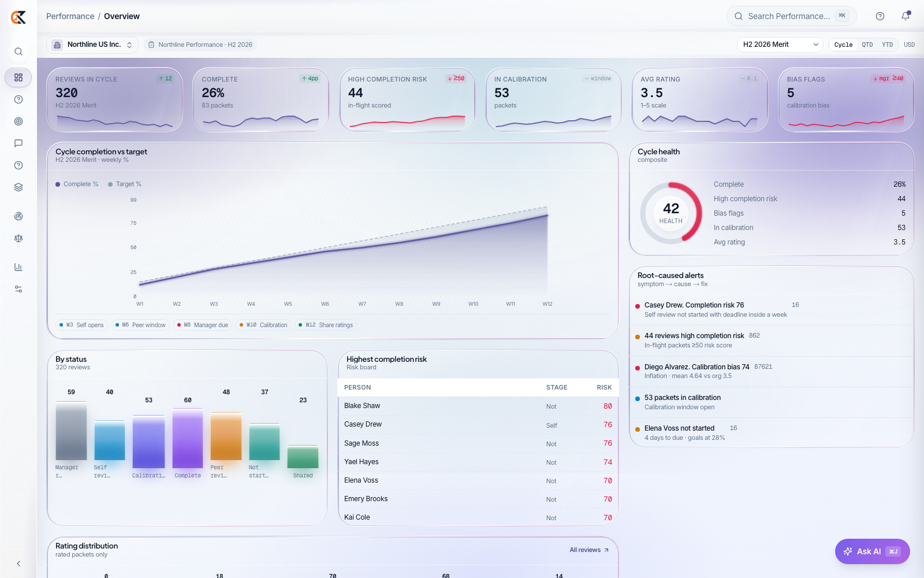The width and height of the screenshot is (924, 578).
Task: Sort by the RISK column header
Action: 604,387
